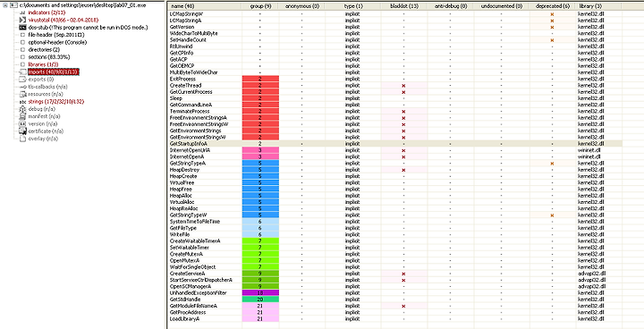Click blacklist X mark in InternetOpenUrlA row
The image size is (644, 329).
403,150
